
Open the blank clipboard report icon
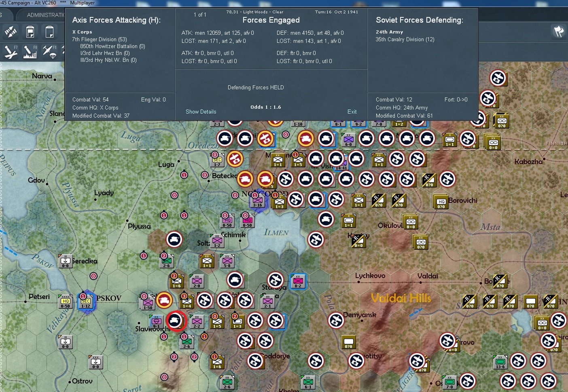point(49,32)
